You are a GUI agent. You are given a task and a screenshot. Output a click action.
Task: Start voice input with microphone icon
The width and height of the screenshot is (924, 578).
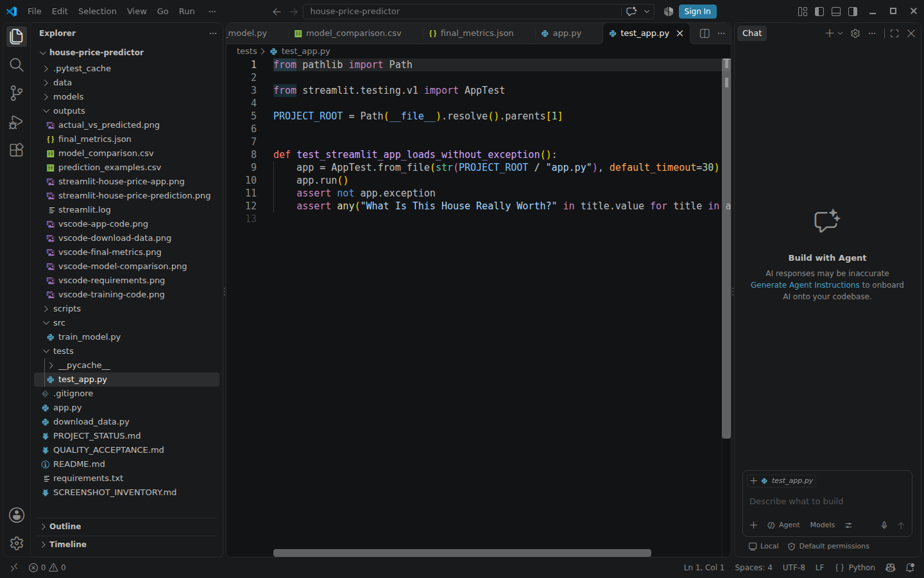pyautogui.click(x=884, y=525)
